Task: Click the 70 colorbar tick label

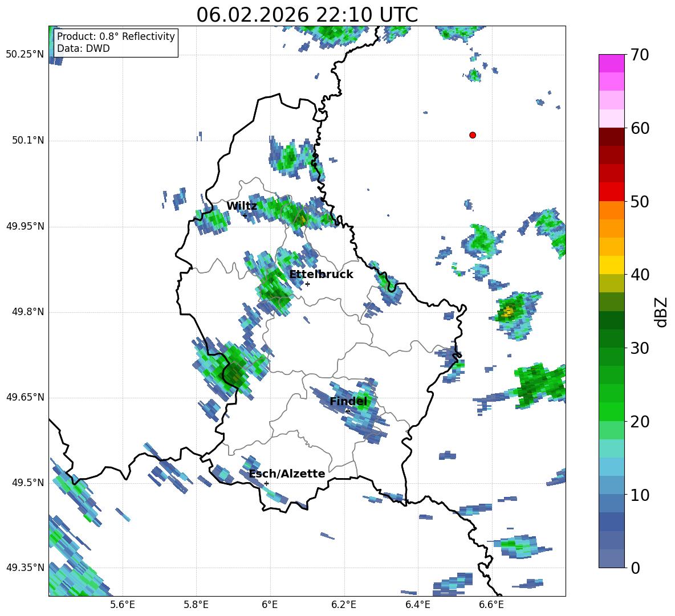Action: click(639, 55)
